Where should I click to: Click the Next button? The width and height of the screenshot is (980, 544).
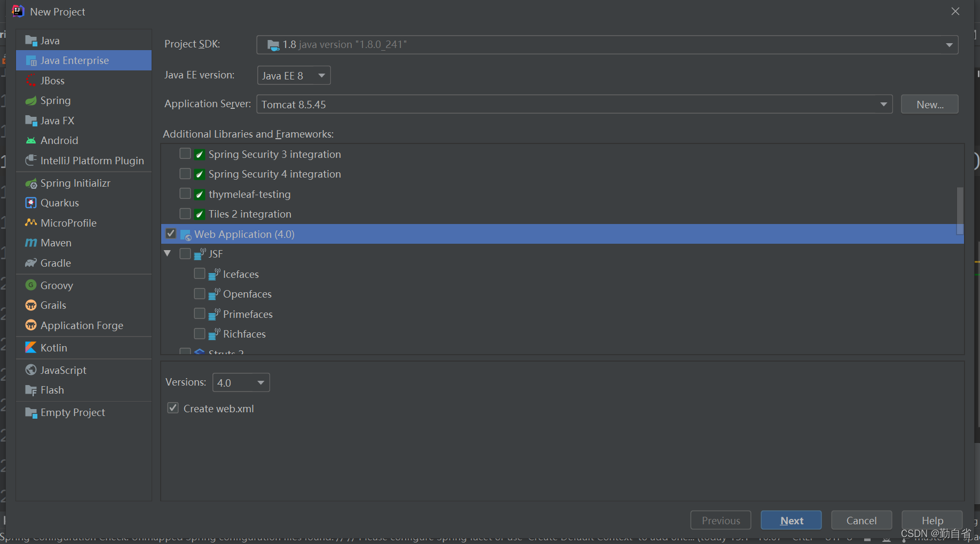[791, 521]
